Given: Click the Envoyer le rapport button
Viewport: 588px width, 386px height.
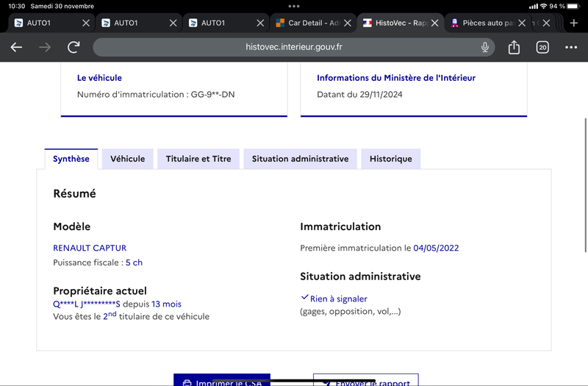Looking at the screenshot, I should tap(365, 379).
